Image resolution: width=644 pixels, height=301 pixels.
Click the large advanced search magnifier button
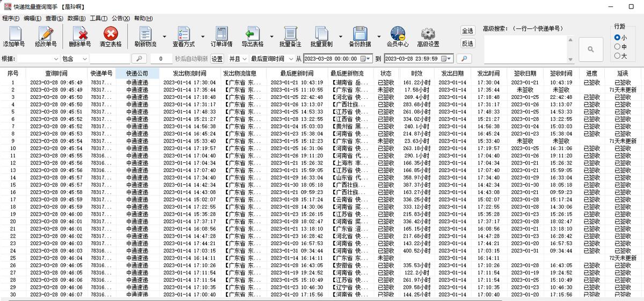591,49
